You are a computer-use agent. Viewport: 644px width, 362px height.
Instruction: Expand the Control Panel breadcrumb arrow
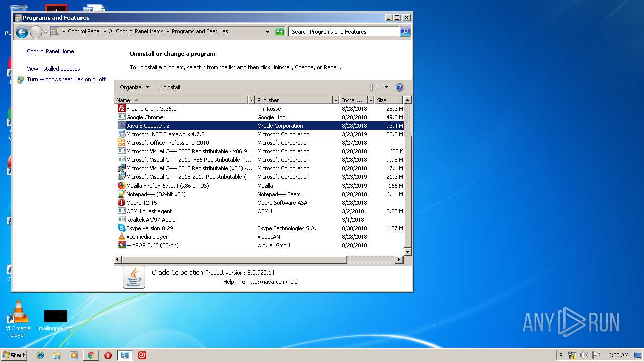pos(105,31)
